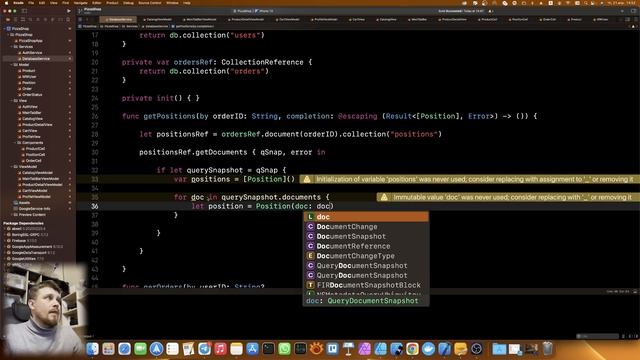Screen dimensions: 640x360
Task: Open PizzaShopApp file in navigator
Action: point(30,41)
